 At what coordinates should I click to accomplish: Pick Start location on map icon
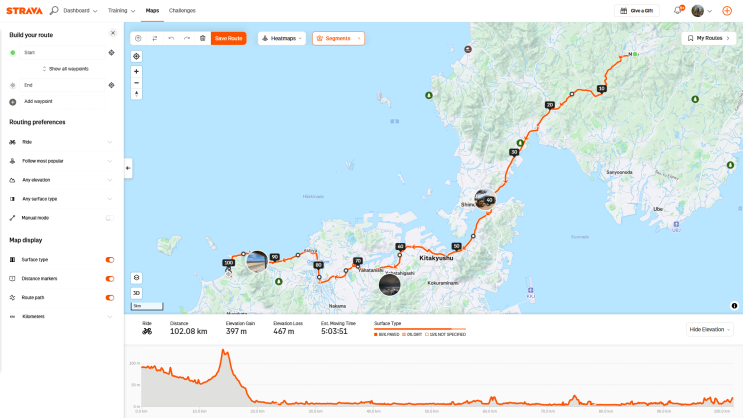[111, 53]
